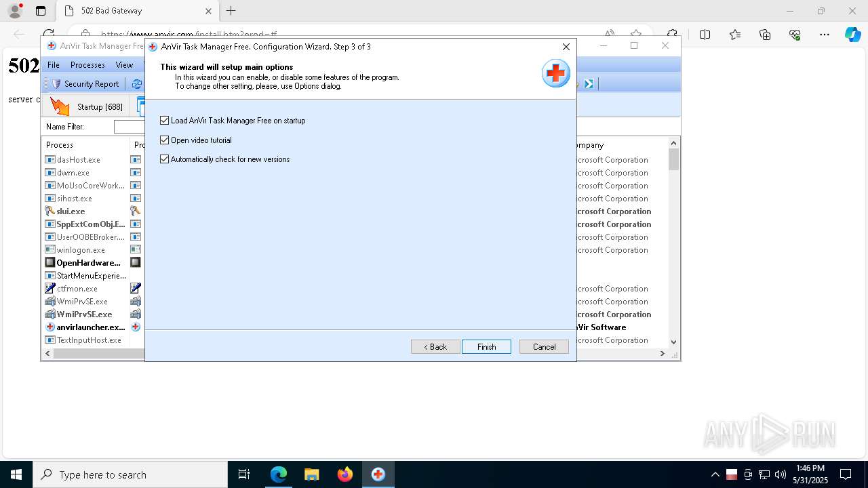
Task: Select the sihost.exe process row
Action: point(86,199)
